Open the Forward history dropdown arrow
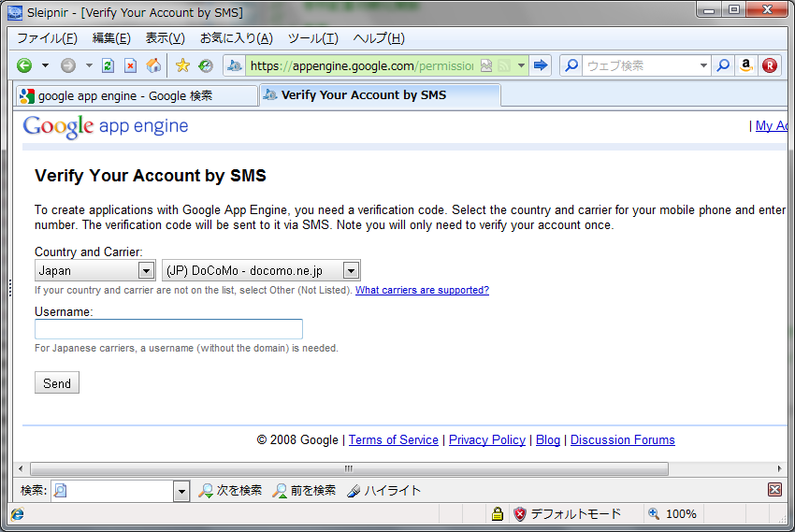This screenshot has height=532, width=795. 89,65
